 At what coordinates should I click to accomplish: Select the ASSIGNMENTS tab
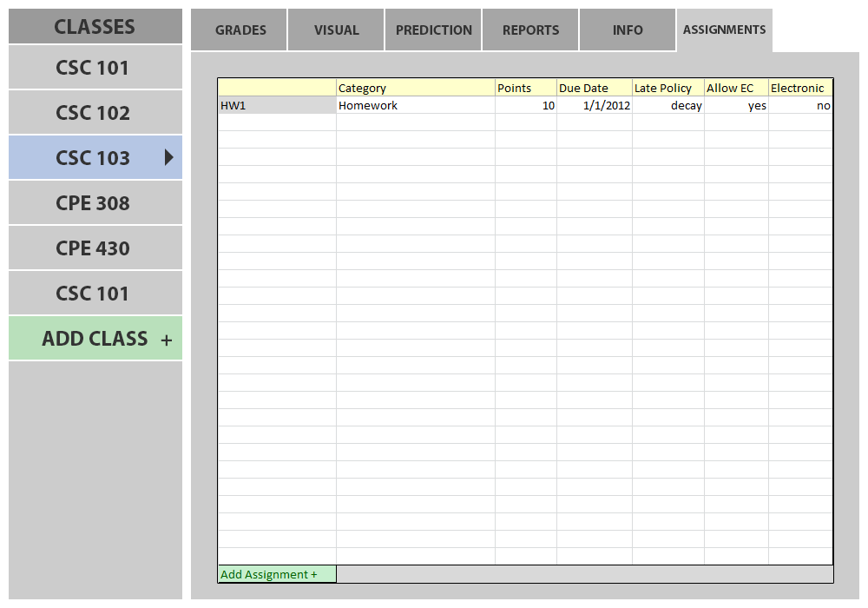pyautogui.click(x=724, y=30)
